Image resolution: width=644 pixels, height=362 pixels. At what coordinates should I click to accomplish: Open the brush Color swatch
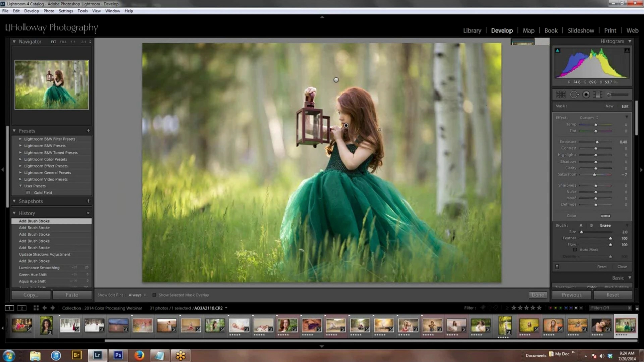605,216
